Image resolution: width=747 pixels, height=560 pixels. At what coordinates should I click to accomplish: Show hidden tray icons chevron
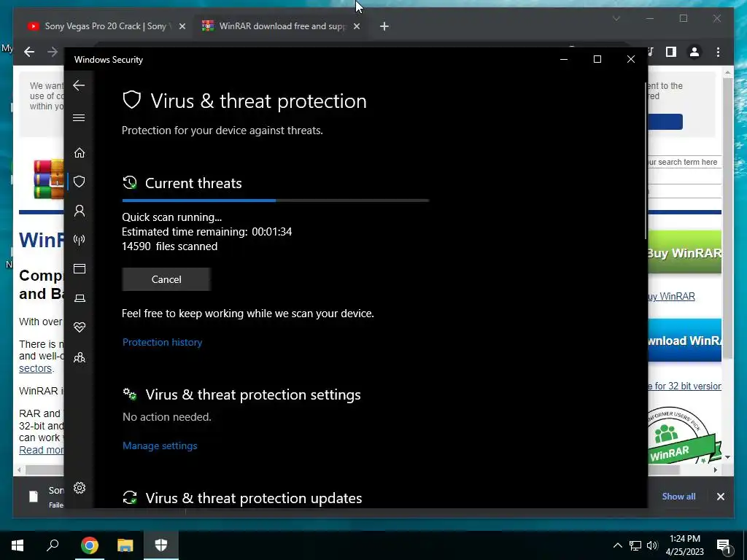point(617,545)
